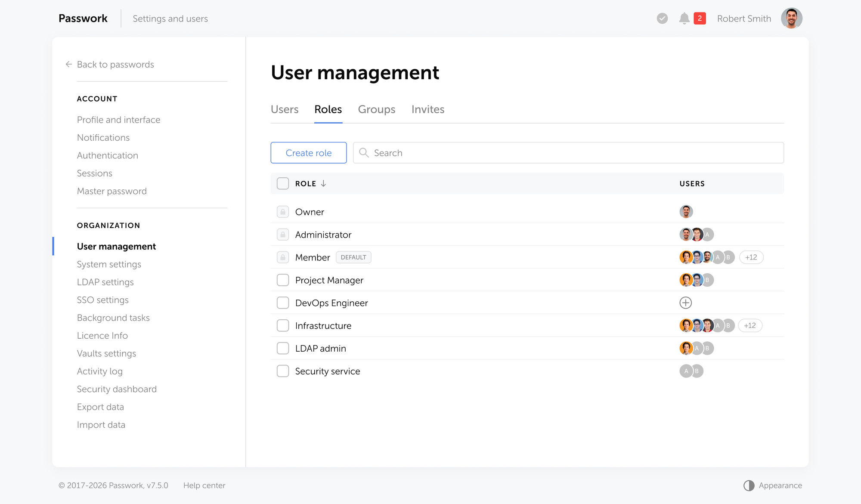
Task: Check the Project Manager role checkbox
Action: 283,280
